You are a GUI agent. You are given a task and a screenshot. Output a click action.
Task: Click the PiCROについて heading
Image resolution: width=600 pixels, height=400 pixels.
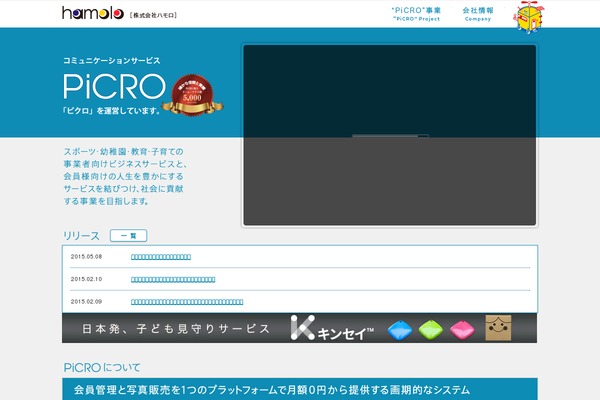102,367
